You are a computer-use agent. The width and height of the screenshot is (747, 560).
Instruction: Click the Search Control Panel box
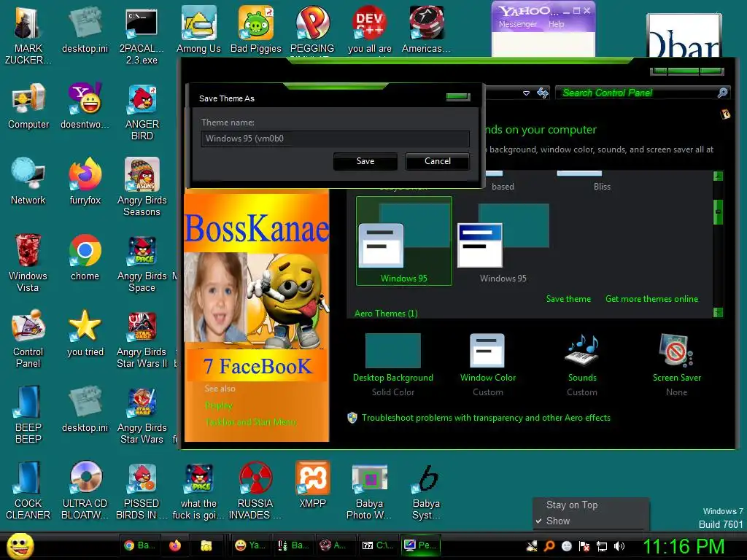tap(642, 93)
